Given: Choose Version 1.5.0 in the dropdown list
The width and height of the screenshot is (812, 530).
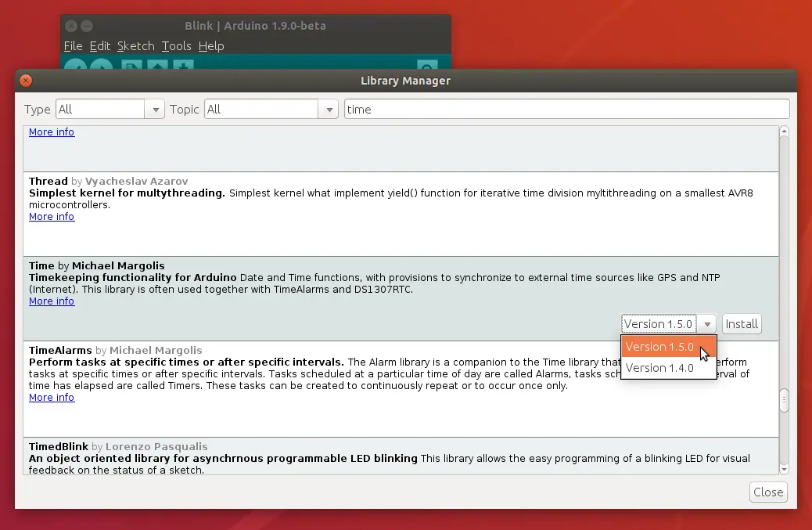Looking at the screenshot, I should [659, 347].
